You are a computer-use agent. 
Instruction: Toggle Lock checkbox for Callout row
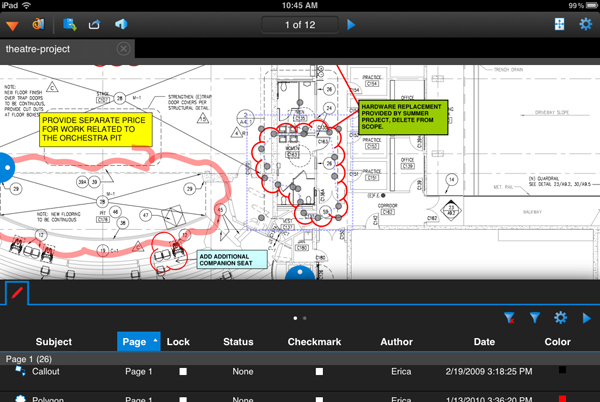183,372
